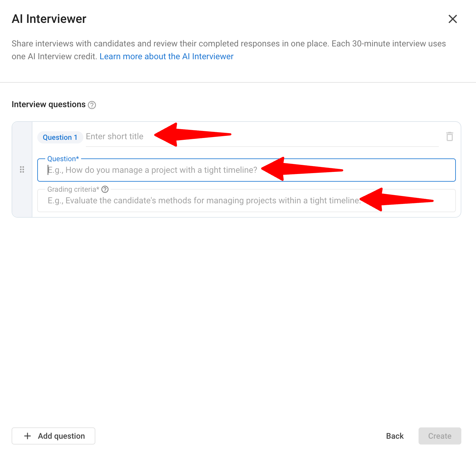Click the Question 1 badge label
The image size is (476, 450).
(x=60, y=137)
